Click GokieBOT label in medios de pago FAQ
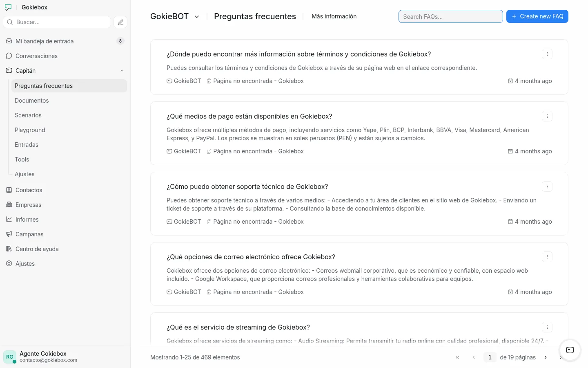Image resolution: width=588 pixels, height=368 pixels. point(184,151)
